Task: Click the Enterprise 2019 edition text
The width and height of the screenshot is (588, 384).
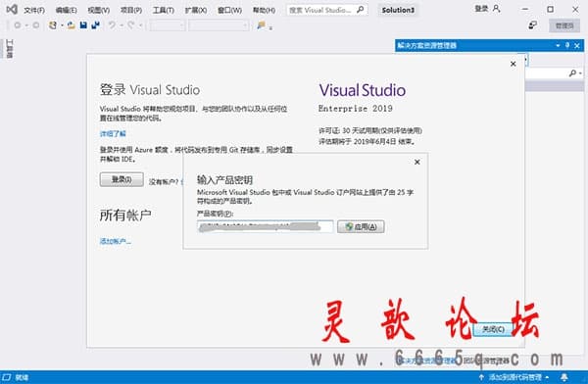Action: point(356,109)
